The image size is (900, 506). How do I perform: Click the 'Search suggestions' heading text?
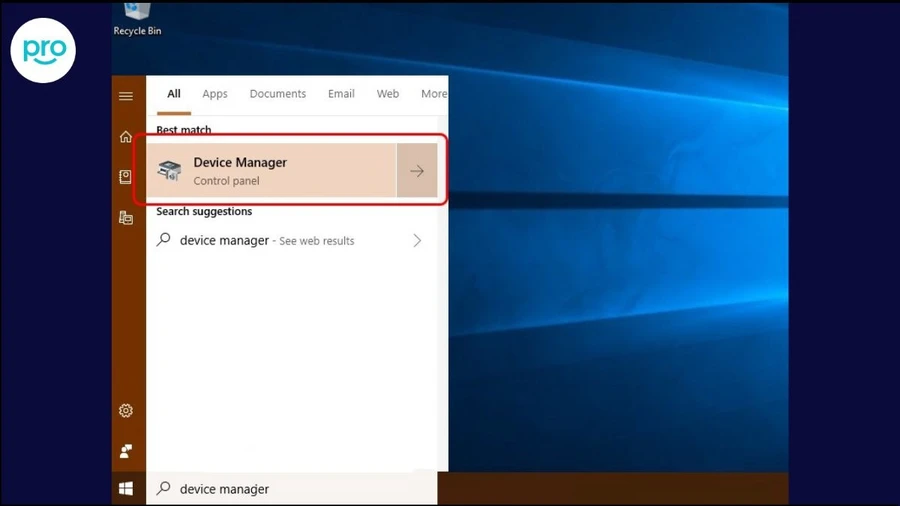pos(204,212)
